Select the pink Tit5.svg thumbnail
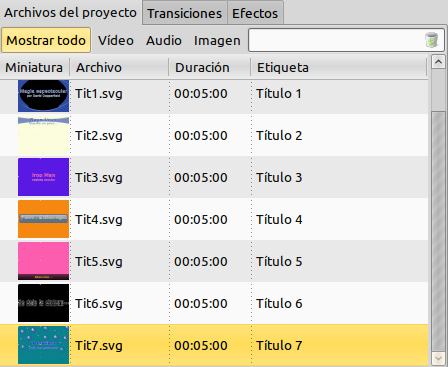 click(43, 261)
